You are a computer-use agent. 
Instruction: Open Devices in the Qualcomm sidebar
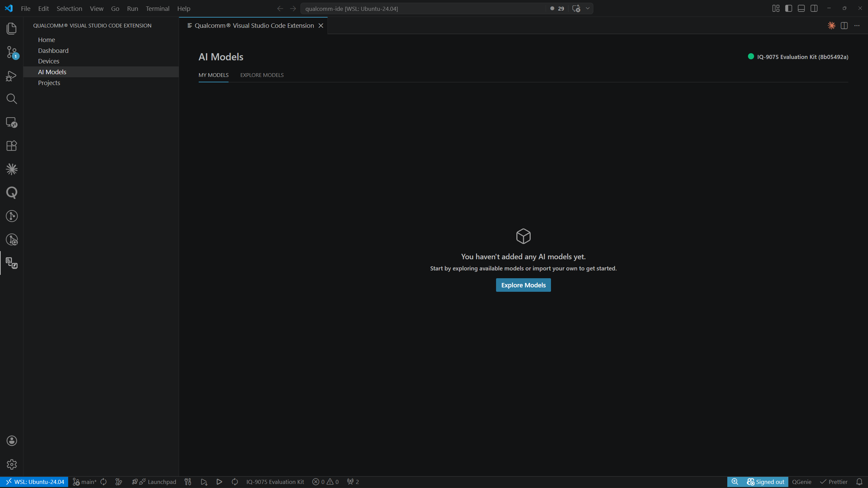click(101, 61)
